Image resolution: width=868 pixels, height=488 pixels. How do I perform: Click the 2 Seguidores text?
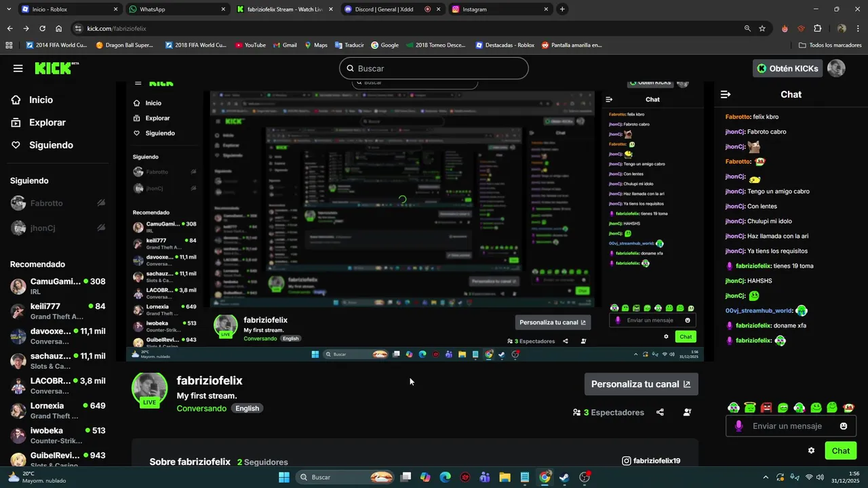[x=262, y=462]
